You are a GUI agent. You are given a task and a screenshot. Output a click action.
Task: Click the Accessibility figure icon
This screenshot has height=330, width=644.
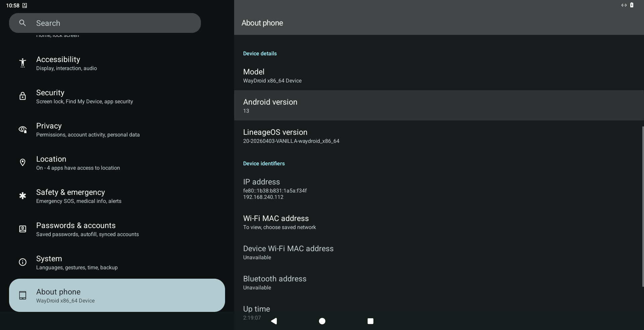22,63
